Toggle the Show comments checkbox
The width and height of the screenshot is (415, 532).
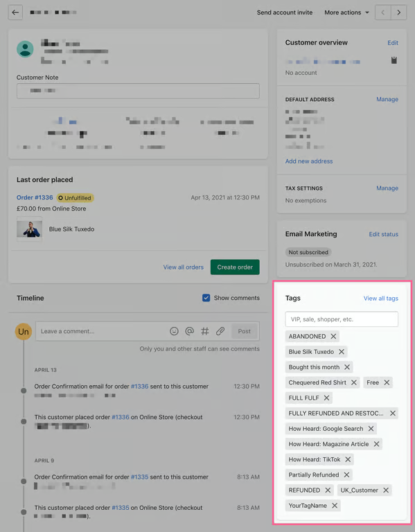click(x=206, y=298)
